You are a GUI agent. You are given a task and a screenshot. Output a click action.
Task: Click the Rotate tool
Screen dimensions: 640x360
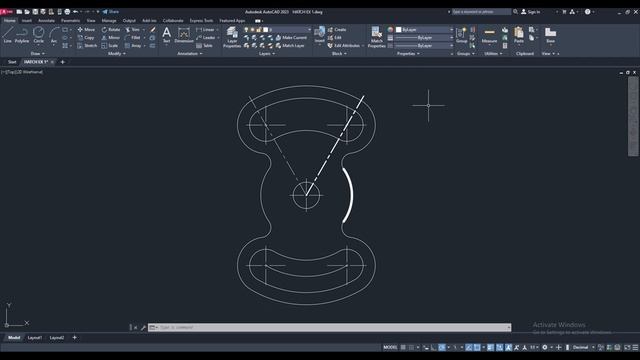coord(111,29)
